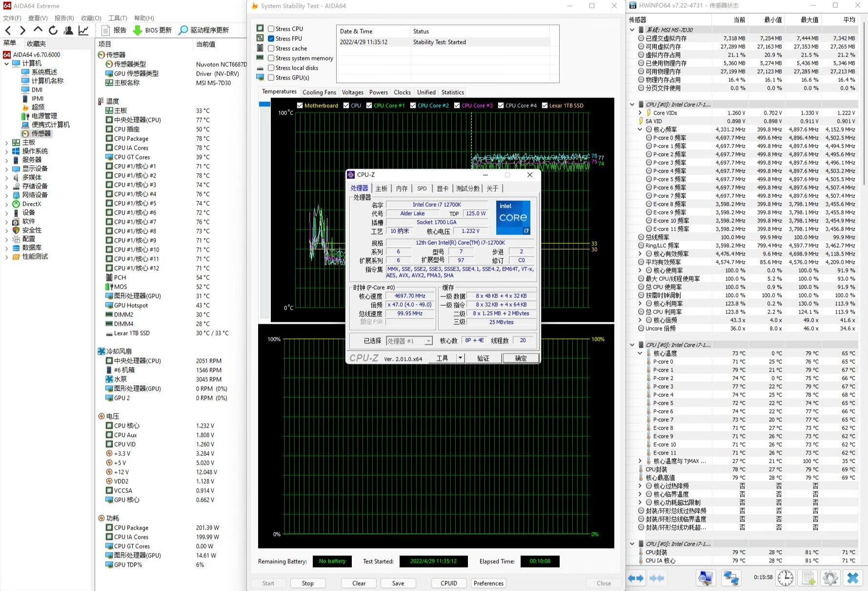
Task: Click HWiNFO expand-columns blue arrows icon
Action: 636,578
